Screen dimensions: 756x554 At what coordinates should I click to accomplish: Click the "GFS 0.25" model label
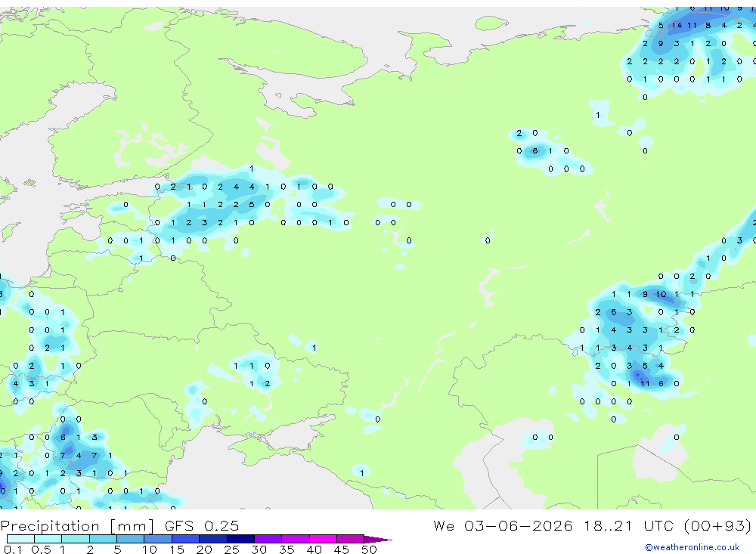point(202,525)
